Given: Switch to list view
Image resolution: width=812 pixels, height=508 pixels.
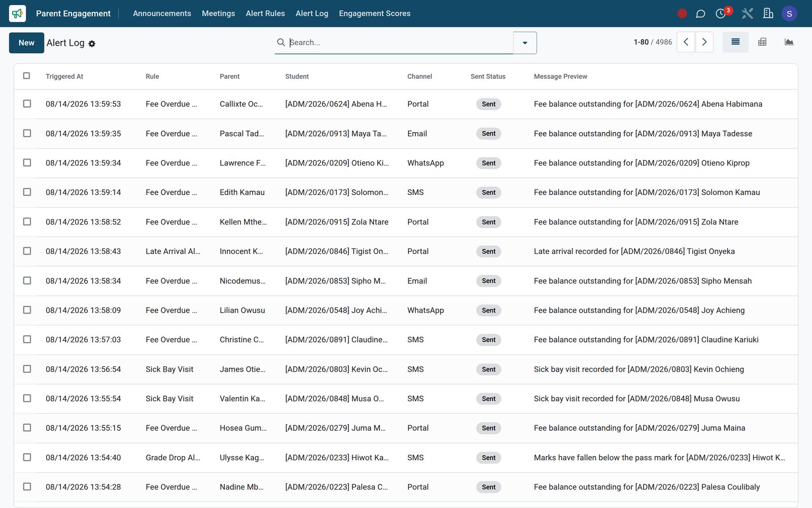Looking at the screenshot, I should coord(735,42).
